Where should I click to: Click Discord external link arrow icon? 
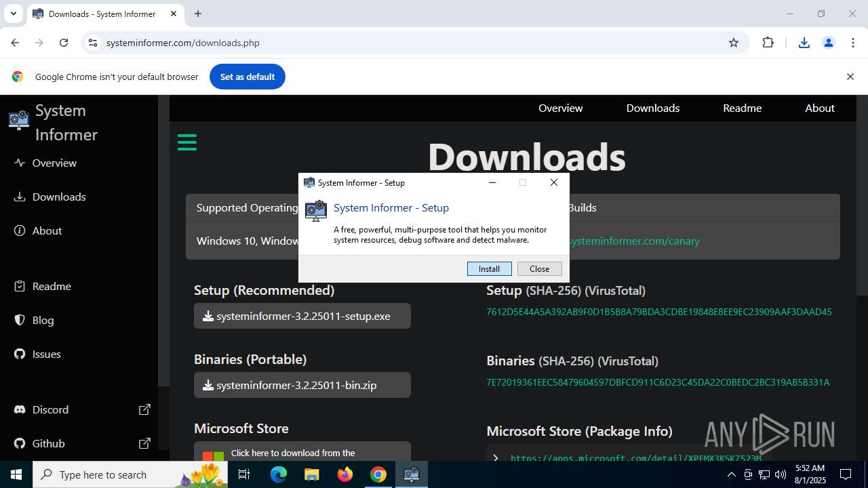pyautogui.click(x=144, y=409)
